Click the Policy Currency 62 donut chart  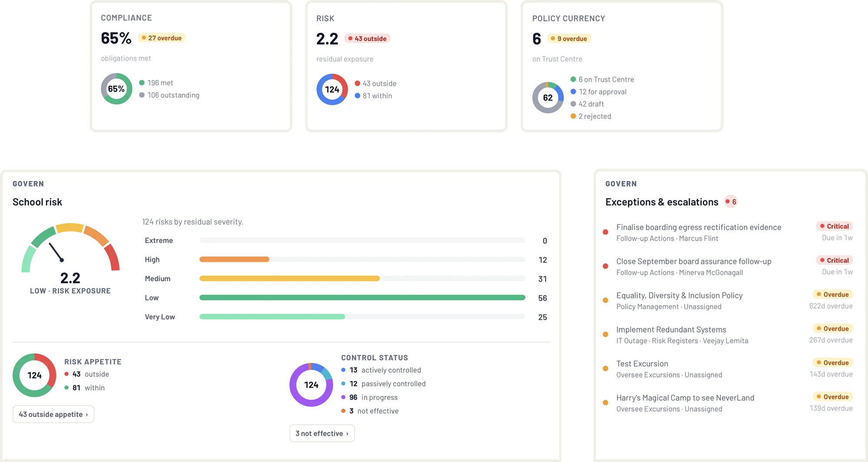(x=548, y=98)
